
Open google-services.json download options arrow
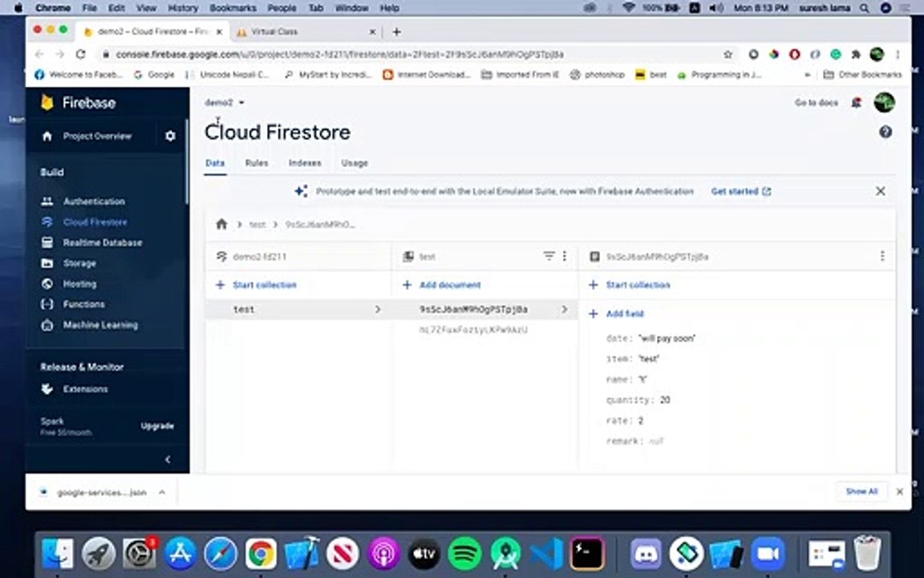[x=162, y=492]
